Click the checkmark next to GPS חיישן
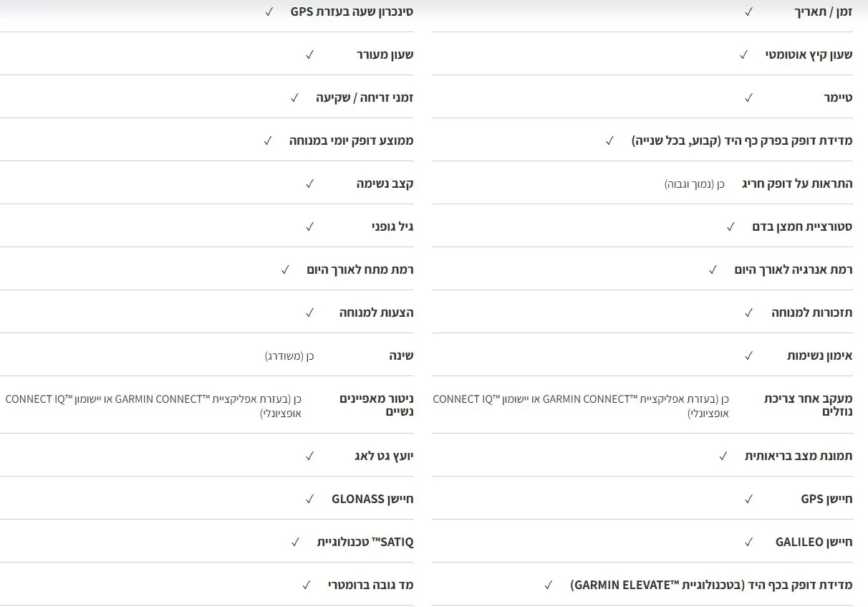The height and width of the screenshot is (607, 868). pyautogui.click(x=748, y=499)
